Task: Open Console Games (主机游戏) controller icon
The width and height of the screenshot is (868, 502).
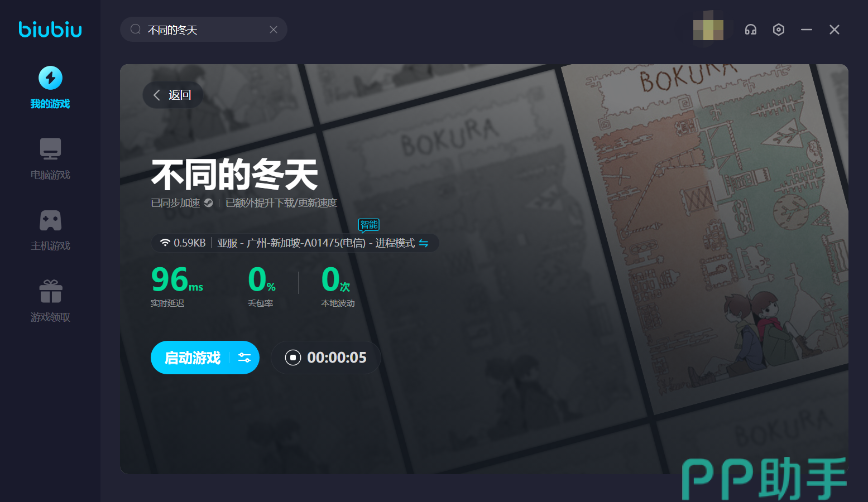Action: tap(50, 220)
